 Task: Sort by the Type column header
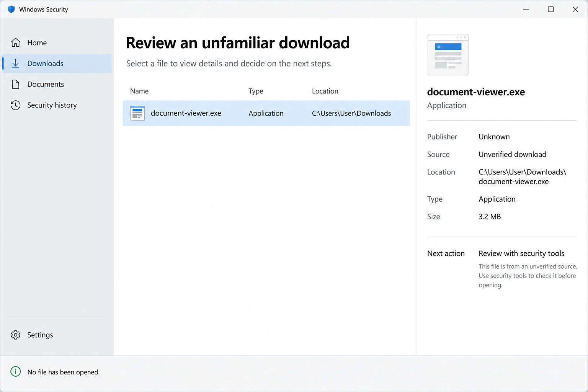(x=256, y=91)
